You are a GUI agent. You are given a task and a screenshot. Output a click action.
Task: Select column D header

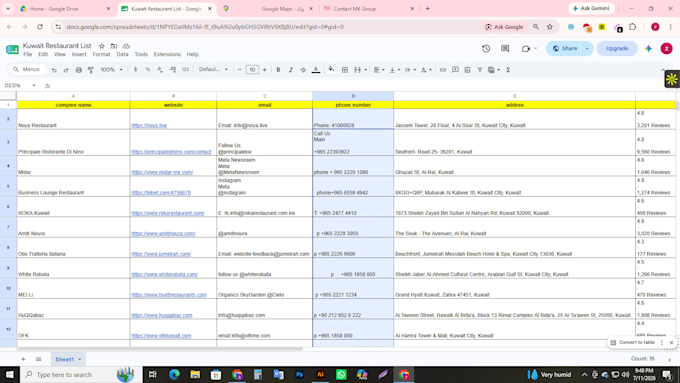coord(353,96)
